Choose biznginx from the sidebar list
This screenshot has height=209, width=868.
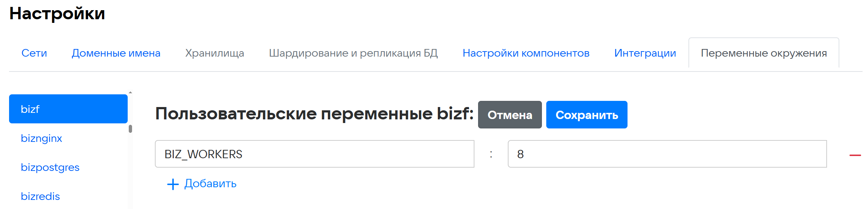[41, 138]
